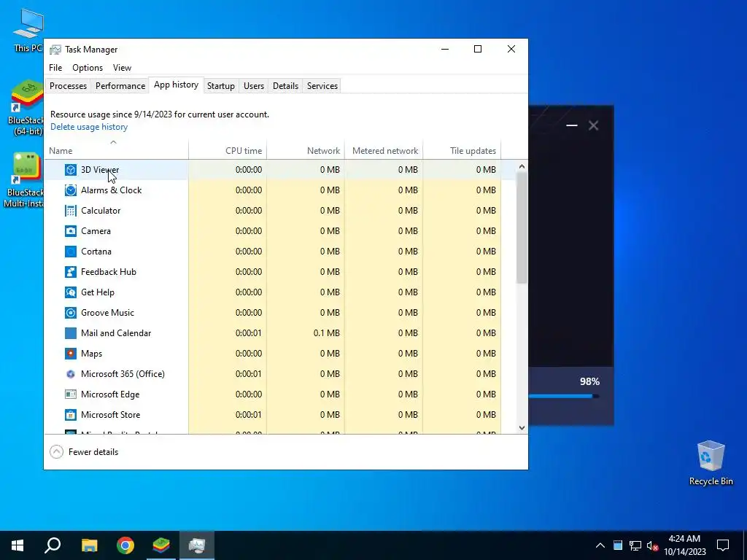Sort by the Name column header
The height and width of the screenshot is (560, 747).
pos(116,150)
